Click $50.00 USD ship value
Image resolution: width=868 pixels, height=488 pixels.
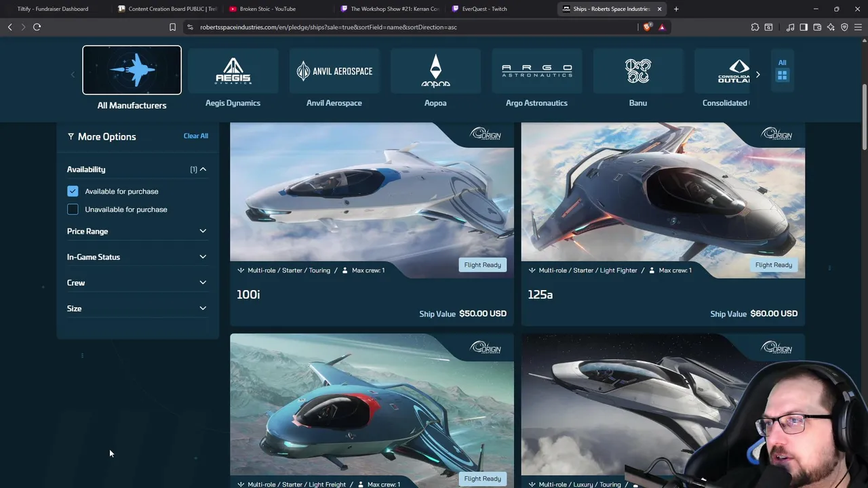pos(483,314)
